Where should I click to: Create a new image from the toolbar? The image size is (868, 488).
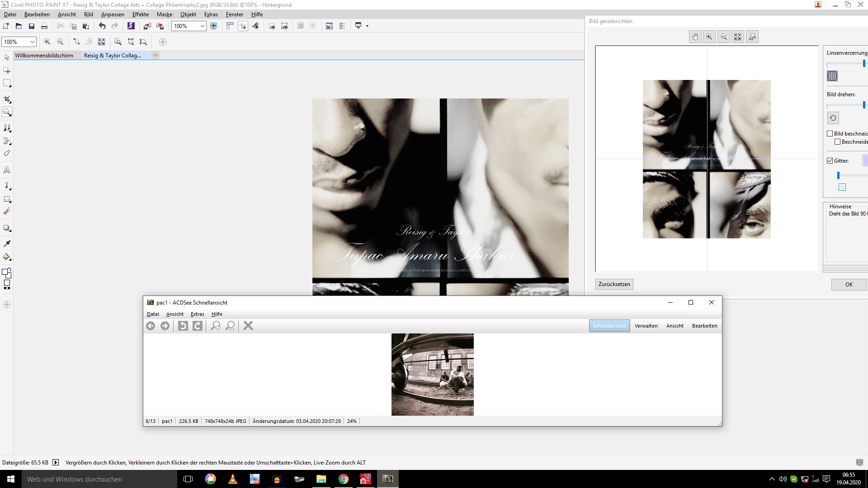click(6, 26)
